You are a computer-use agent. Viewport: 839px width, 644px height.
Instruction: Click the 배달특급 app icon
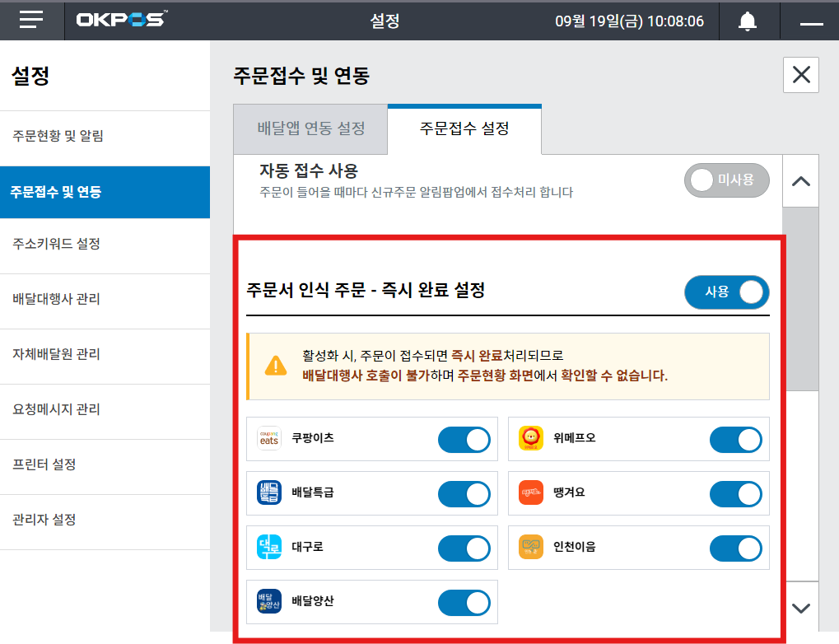click(x=269, y=493)
